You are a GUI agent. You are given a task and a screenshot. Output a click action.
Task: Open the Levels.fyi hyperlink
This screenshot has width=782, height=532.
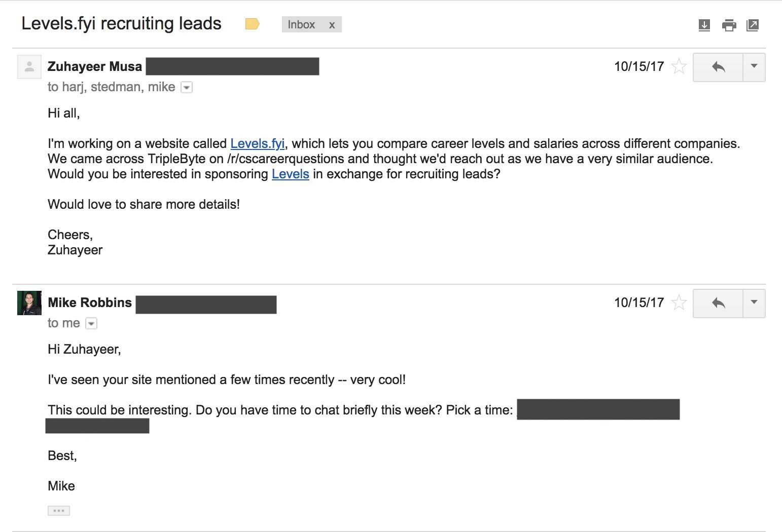click(x=258, y=143)
